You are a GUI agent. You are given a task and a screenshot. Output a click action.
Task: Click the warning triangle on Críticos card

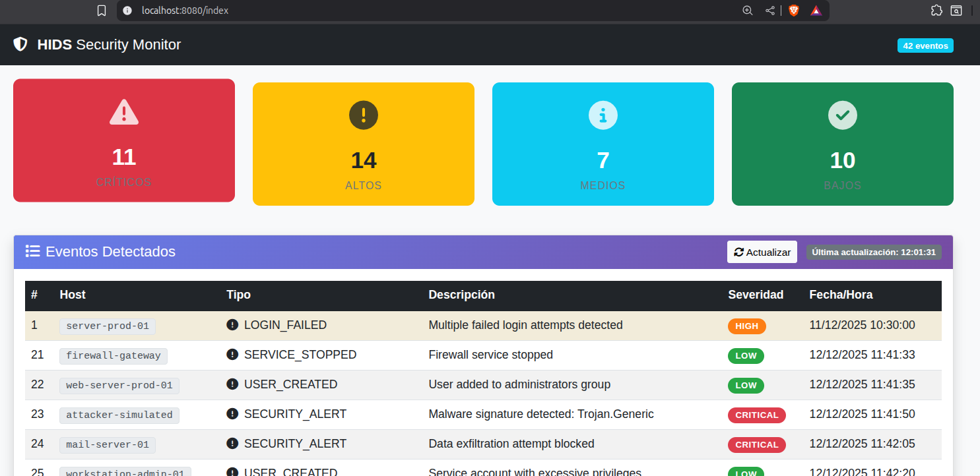tap(124, 111)
